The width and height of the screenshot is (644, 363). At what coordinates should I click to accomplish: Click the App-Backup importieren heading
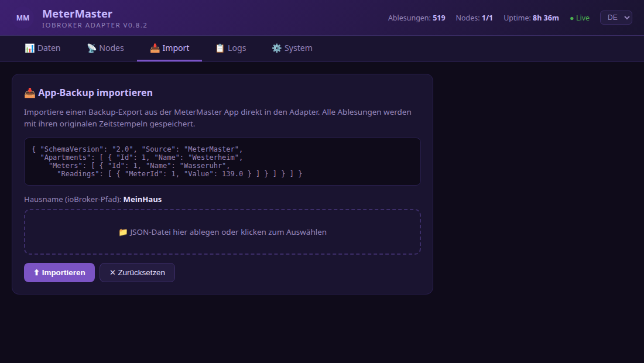(x=95, y=93)
